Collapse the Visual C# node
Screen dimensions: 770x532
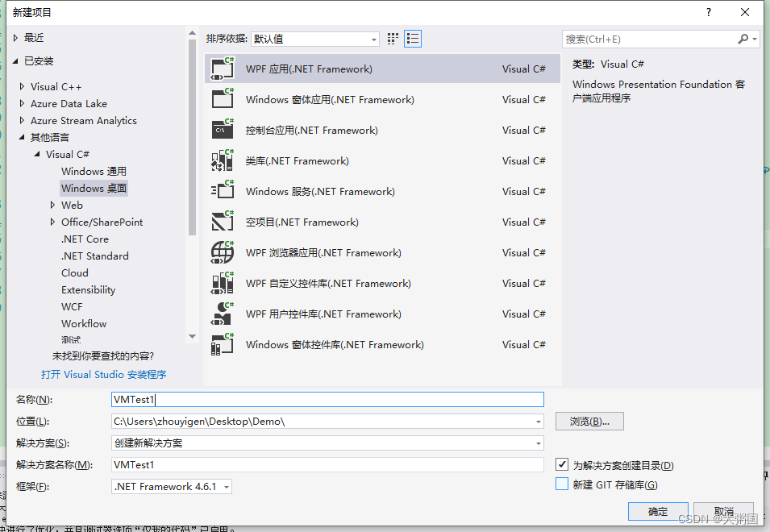[37, 154]
